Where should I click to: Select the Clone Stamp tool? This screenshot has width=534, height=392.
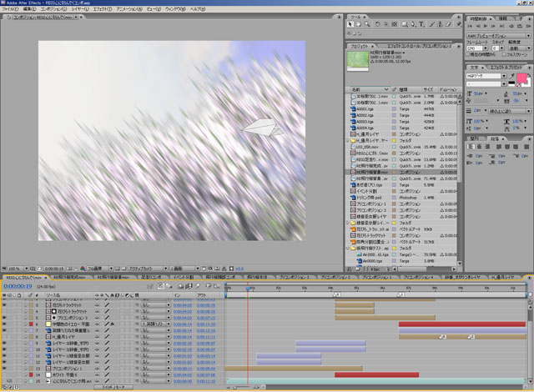tap(440, 24)
